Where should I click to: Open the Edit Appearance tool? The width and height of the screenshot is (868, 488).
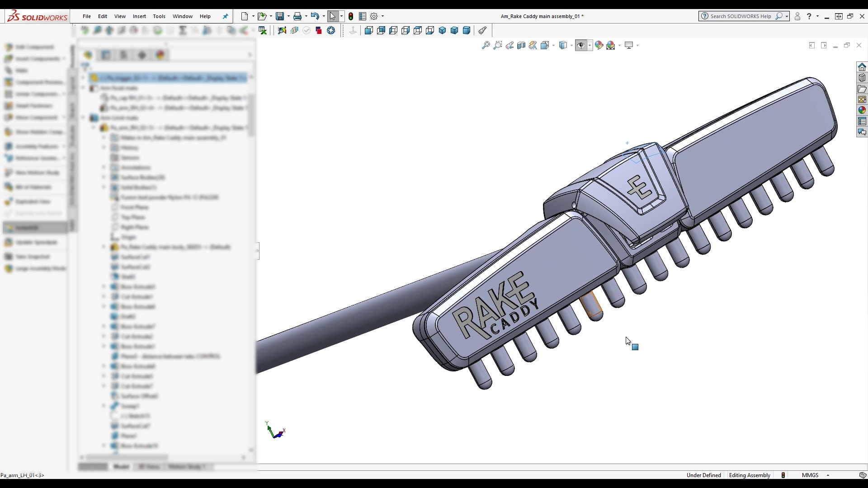point(599,45)
